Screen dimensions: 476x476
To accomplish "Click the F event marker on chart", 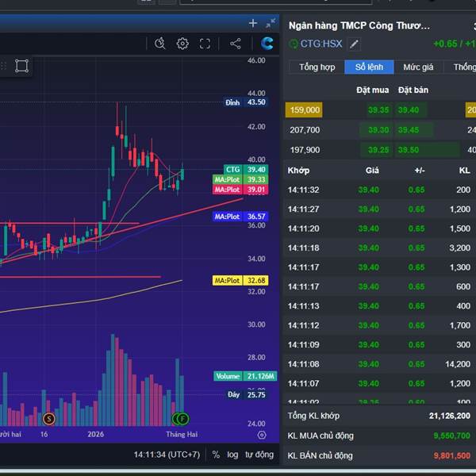I will pyautogui.click(x=182, y=418).
